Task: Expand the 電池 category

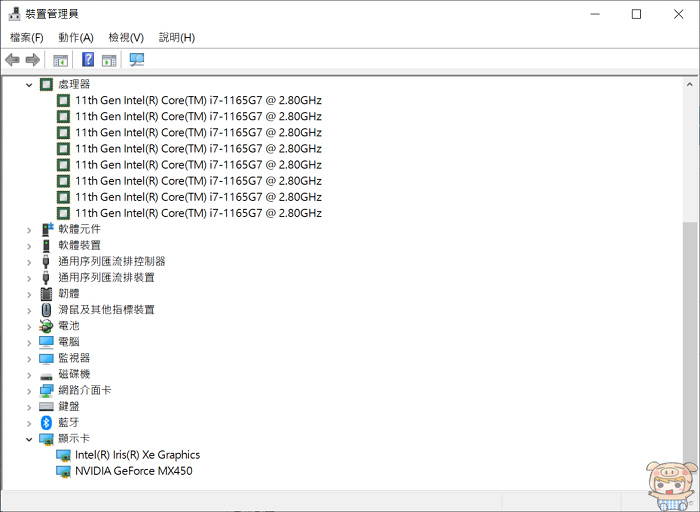Action: tap(29, 326)
